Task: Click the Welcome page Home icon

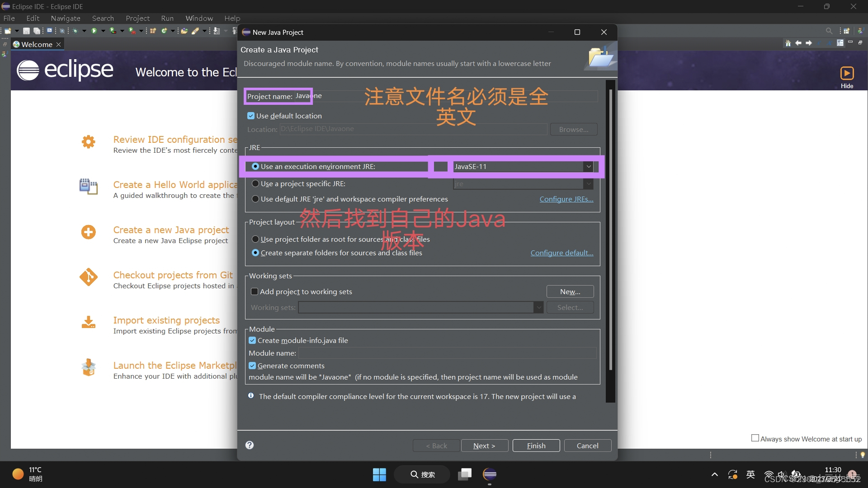Action: coord(788,43)
